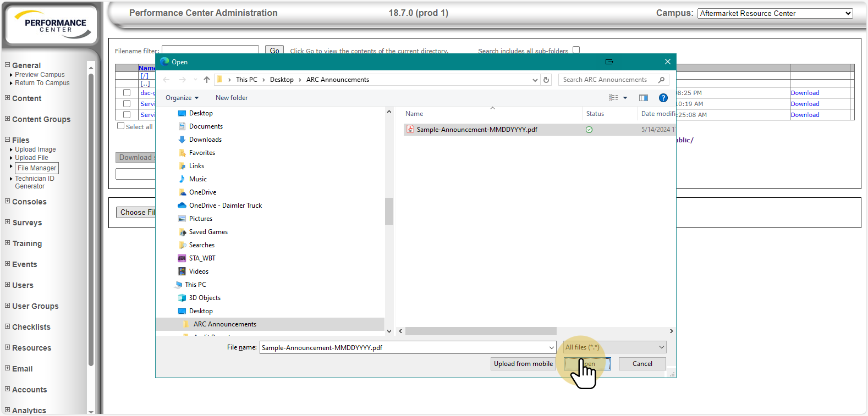Select This PC in navigation tree
Viewport: 868px width, 416px height.
click(x=195, y=285)
